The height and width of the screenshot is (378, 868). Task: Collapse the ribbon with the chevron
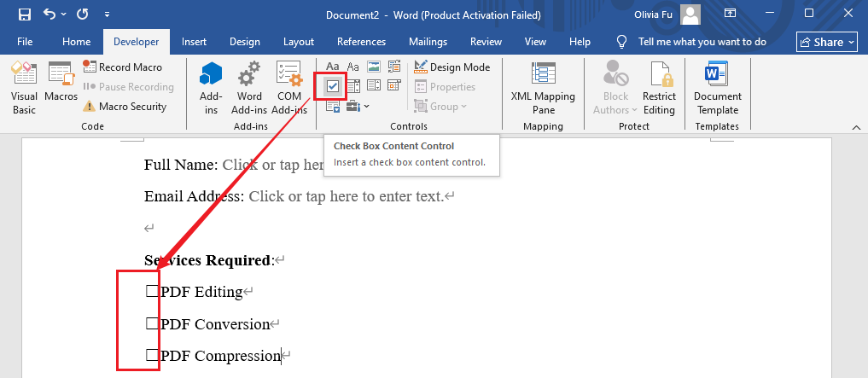click(856, 127)
